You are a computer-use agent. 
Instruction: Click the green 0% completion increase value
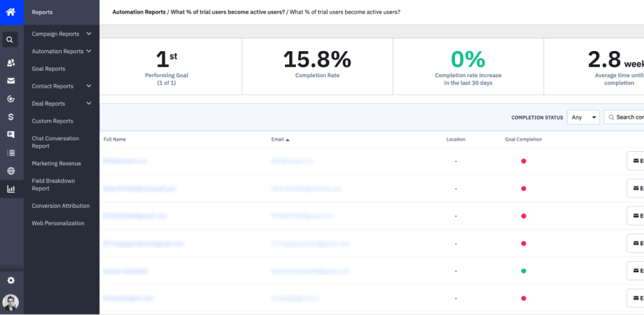pyautogui.click(x=468, y=59)
